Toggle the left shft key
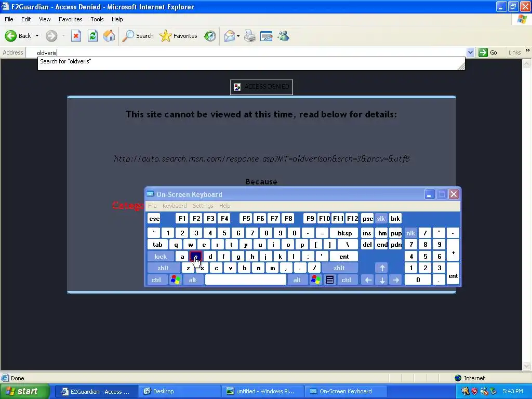 coord(163,268)
